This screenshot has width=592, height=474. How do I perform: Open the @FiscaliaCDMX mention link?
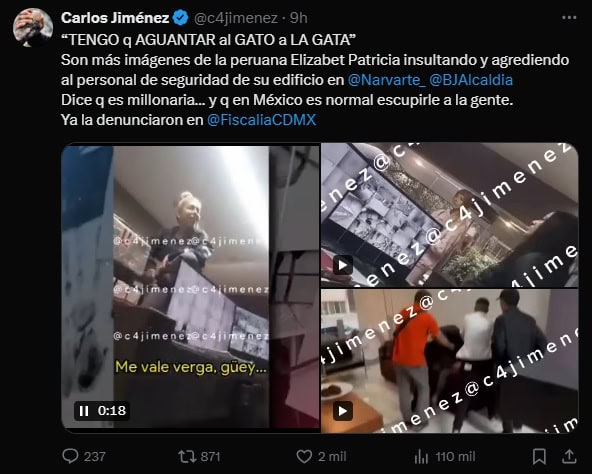click(261, 120)
